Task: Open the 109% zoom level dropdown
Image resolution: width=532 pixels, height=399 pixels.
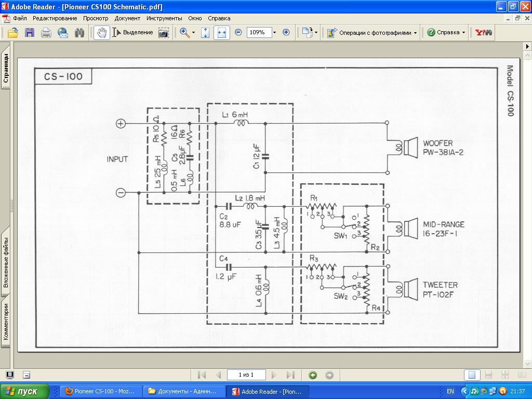Action: pos(274,32)
